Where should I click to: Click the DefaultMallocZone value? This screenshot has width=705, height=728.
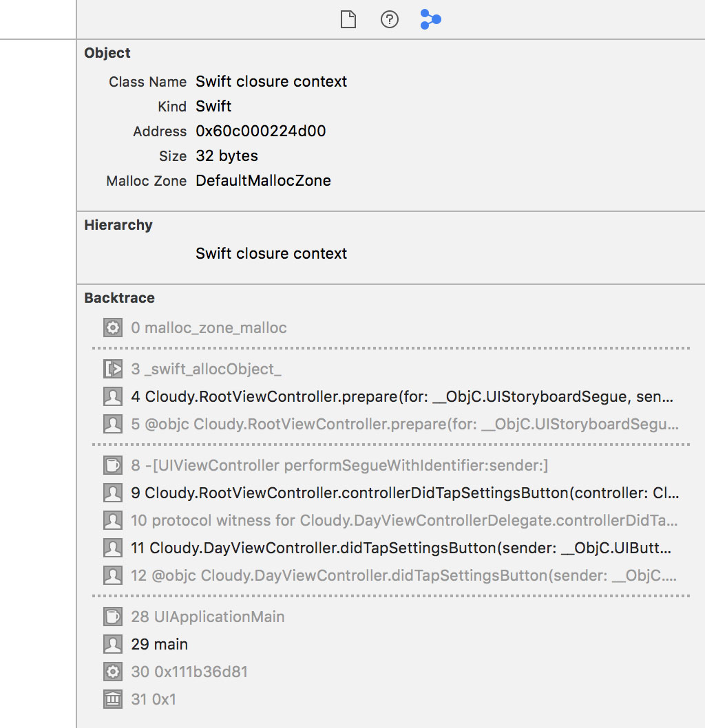pos(263,181)
